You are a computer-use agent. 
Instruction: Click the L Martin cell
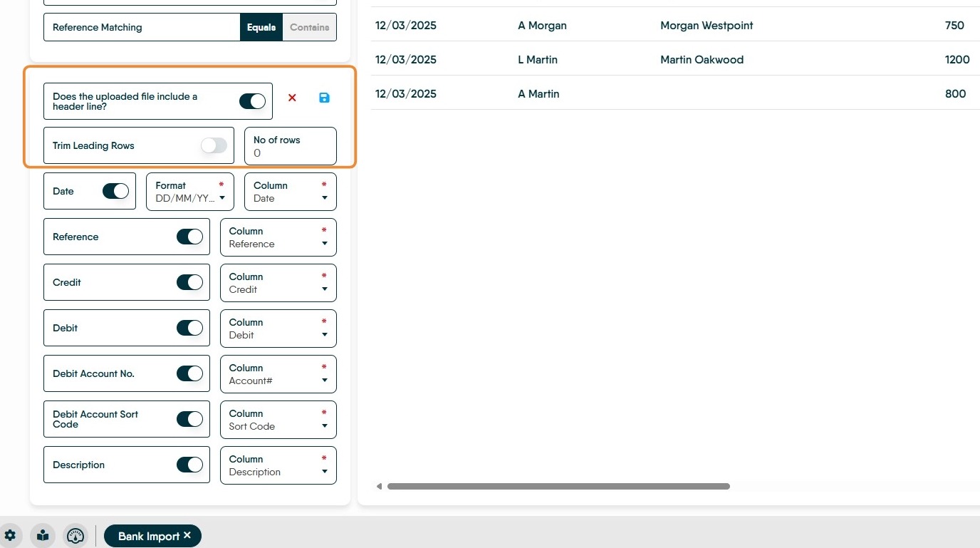pyautogui.click(x=538, y=60)
